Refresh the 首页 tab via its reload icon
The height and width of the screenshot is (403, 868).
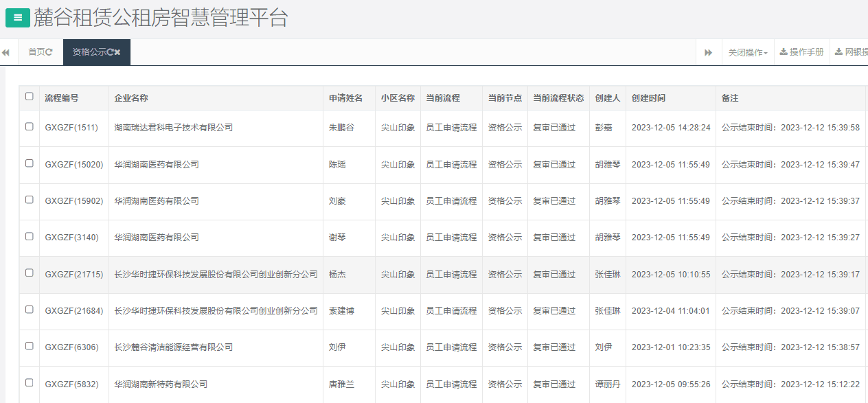coord(50,52)
